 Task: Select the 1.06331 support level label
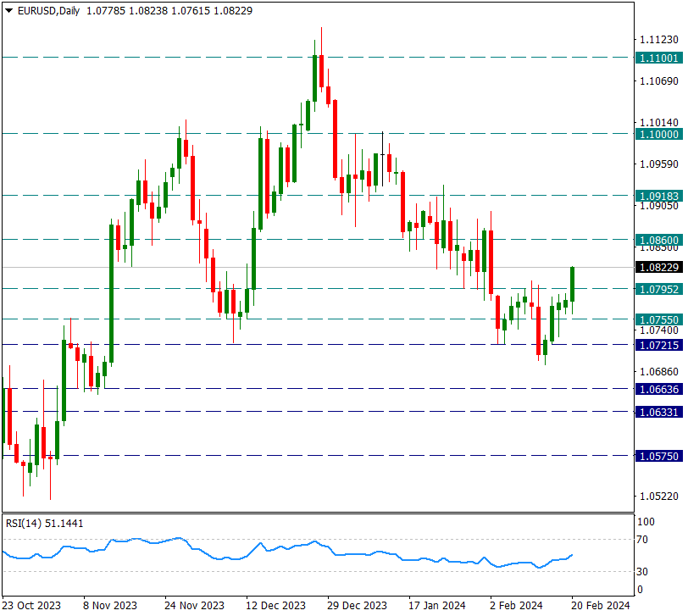(659, 412)
